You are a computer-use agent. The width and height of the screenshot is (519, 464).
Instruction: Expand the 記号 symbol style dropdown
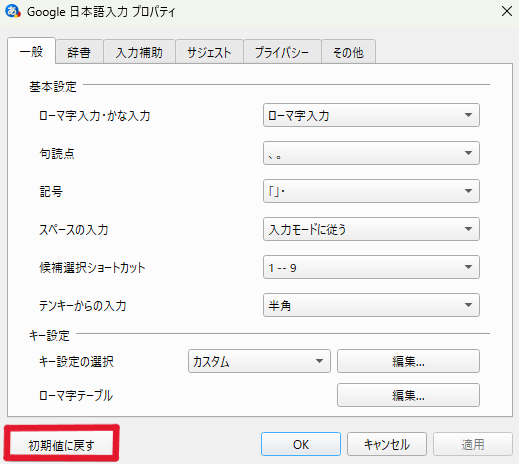[x=371, y=191]
